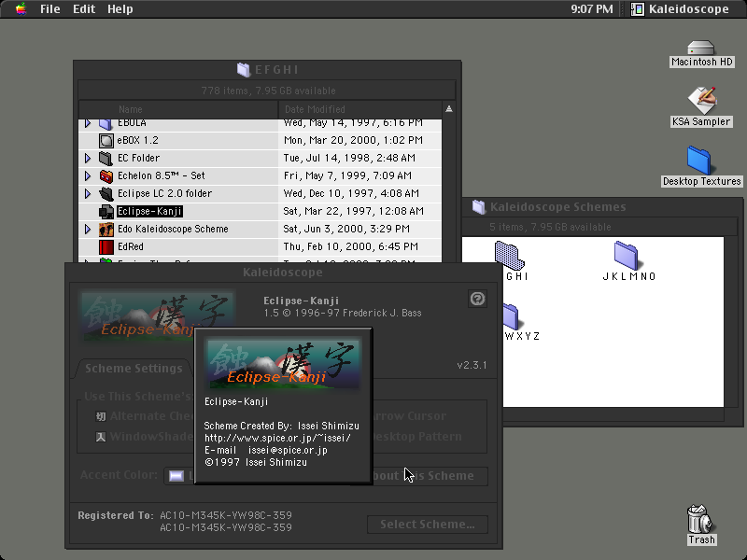747x560 pixels.
Task: Select the eBOX 1.2 file icon
Action: click(106, 141)
